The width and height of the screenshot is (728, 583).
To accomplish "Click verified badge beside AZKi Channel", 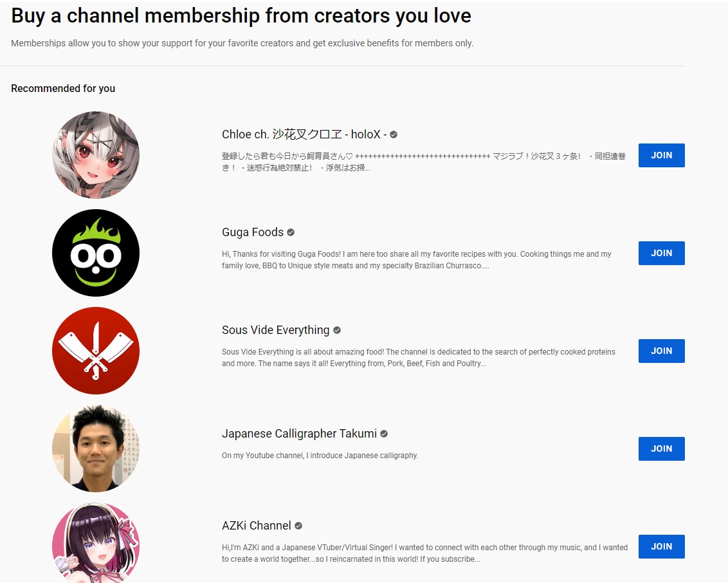I will tap(298, 526).
